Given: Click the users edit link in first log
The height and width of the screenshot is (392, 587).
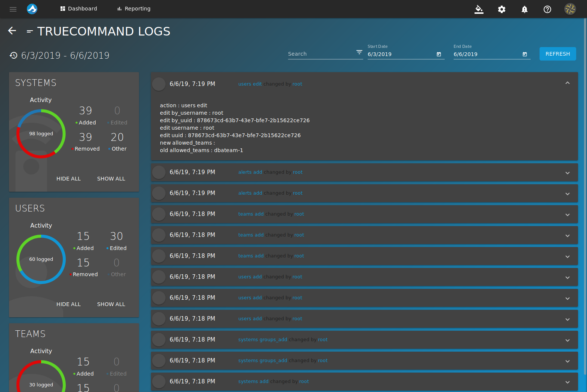Looking at the screenshot, I should tap(250, 84).
